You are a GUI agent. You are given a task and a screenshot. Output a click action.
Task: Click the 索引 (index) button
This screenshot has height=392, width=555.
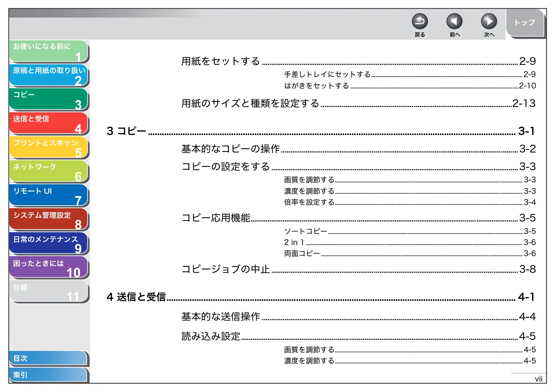[48, 375]
